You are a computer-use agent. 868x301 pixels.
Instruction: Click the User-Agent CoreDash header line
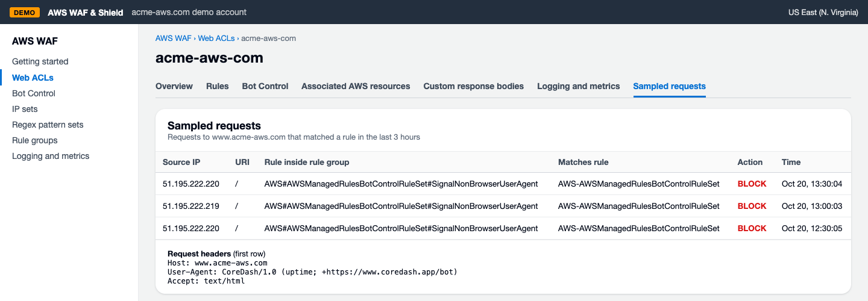click(x=312, y=272)
